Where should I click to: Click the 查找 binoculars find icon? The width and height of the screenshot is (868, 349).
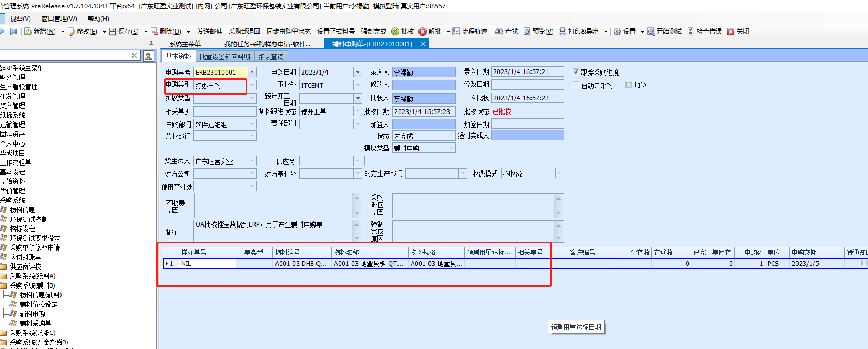(499, 32)
